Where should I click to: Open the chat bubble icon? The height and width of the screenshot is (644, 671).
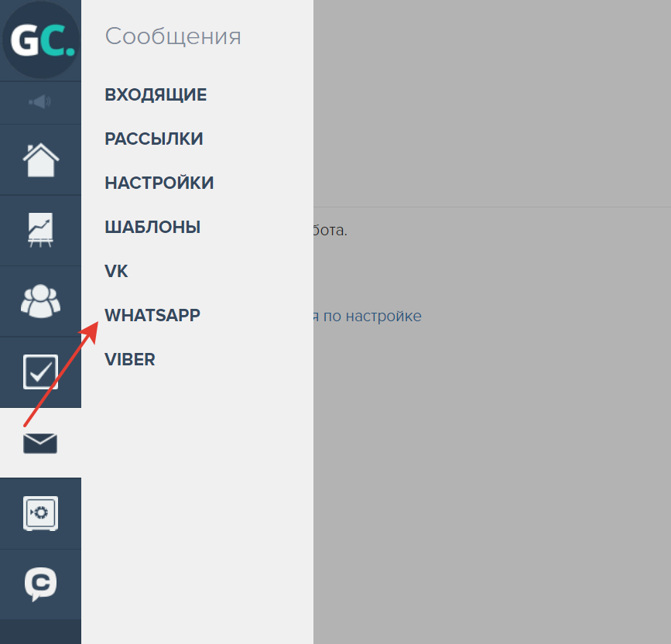pos(41,584)
